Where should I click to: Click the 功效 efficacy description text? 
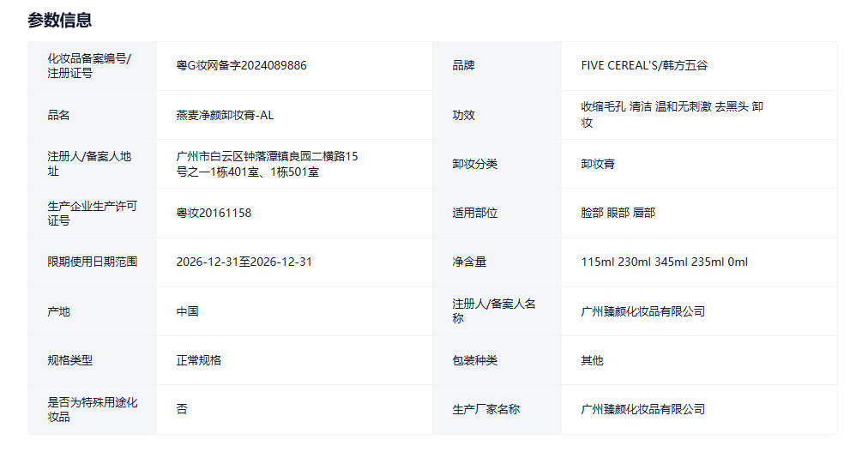tap(672, 115)
